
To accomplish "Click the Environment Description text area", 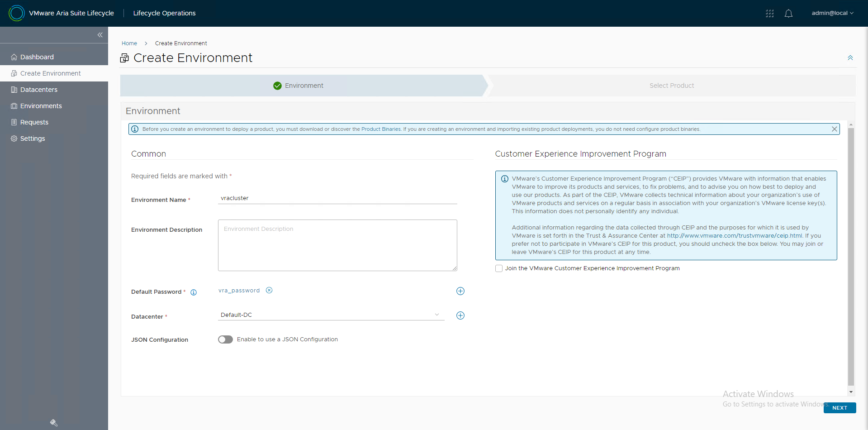I will coord(337,245).
